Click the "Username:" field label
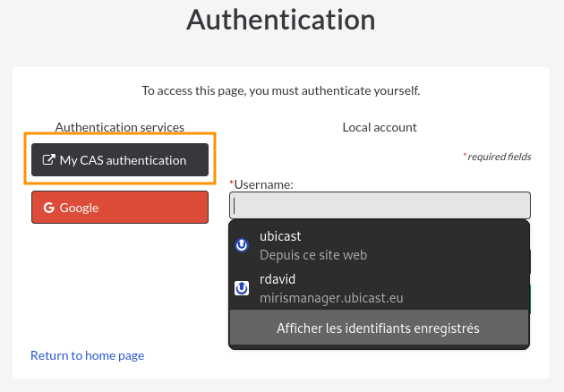 click(264, 184)
